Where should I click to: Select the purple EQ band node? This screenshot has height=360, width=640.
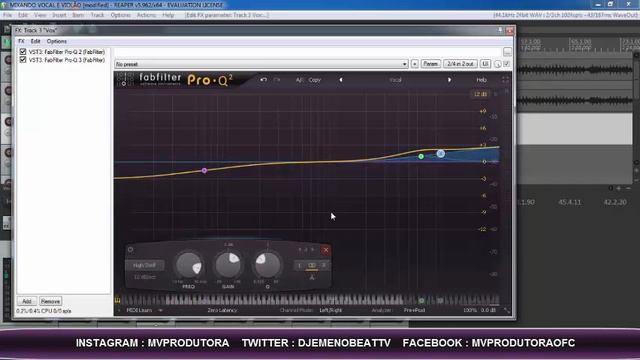tap(204, 170)
